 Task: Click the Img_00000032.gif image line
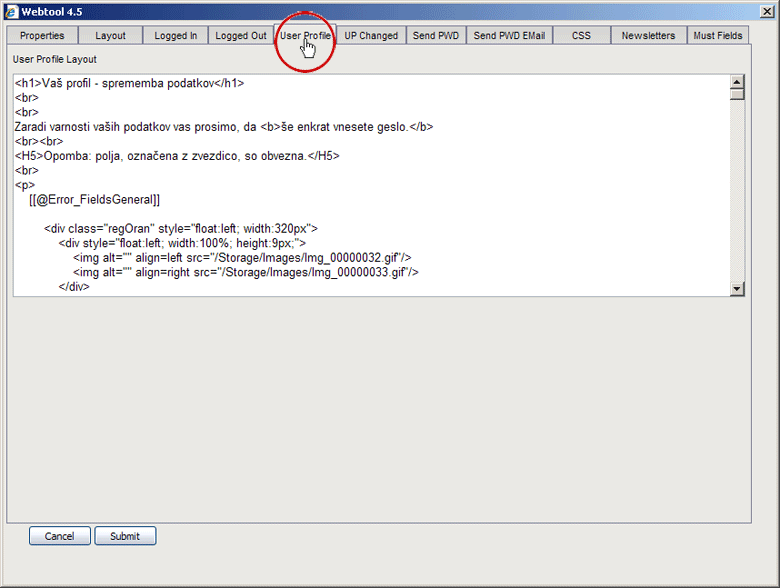click(x=242, y=258)
